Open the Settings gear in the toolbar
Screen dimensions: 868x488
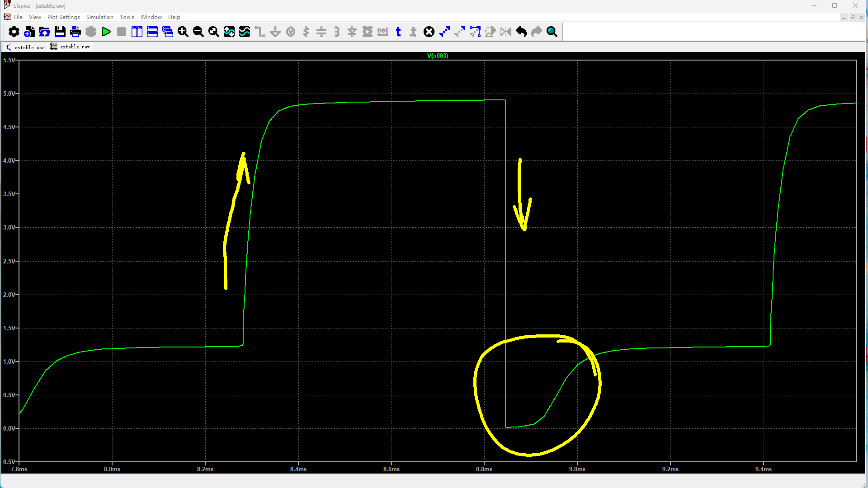coord(14,32)
